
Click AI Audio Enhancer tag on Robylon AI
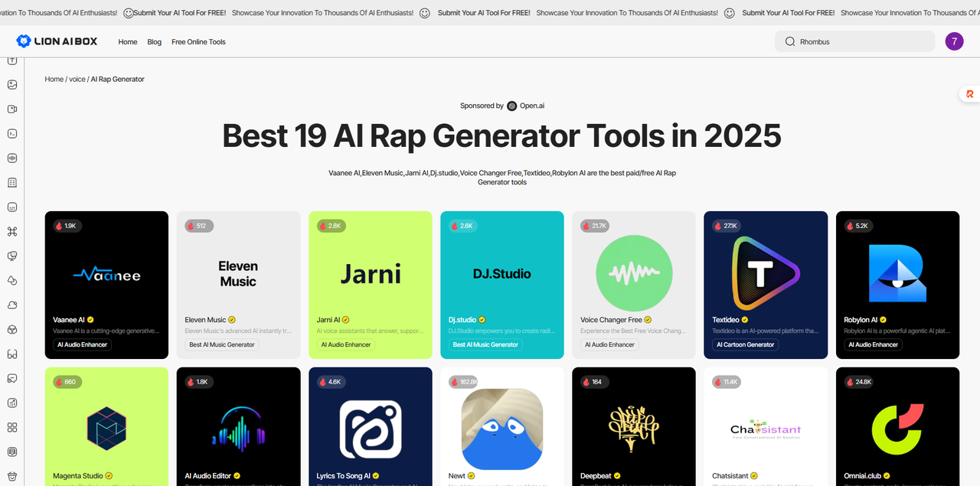874,344
